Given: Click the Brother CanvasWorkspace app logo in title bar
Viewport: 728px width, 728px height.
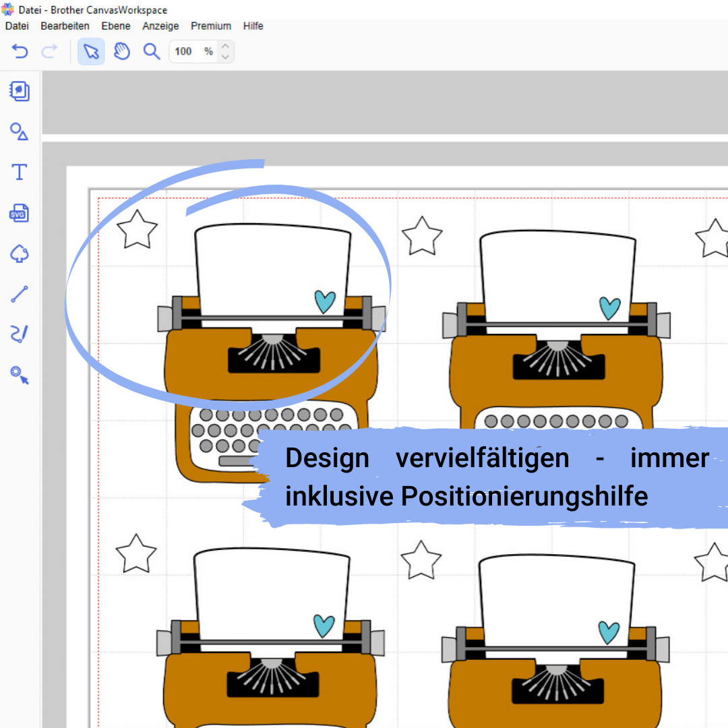Looking at the screenshot, I should (8, 9).
